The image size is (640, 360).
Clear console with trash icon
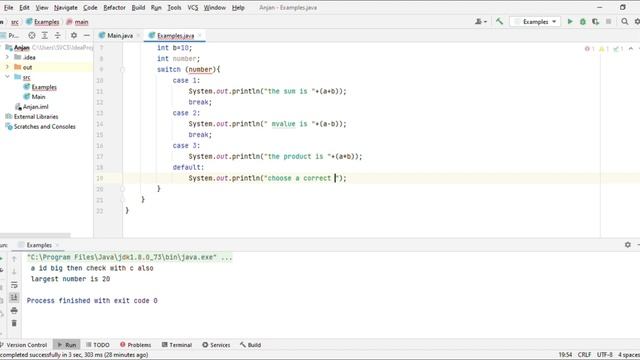pyautogui.click(x=14, y=323)
